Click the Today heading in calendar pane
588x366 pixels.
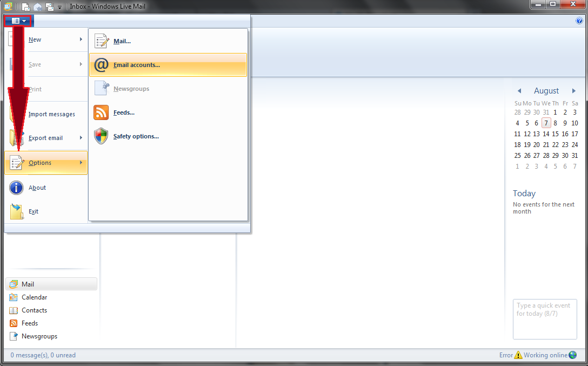tap(524, 194)
